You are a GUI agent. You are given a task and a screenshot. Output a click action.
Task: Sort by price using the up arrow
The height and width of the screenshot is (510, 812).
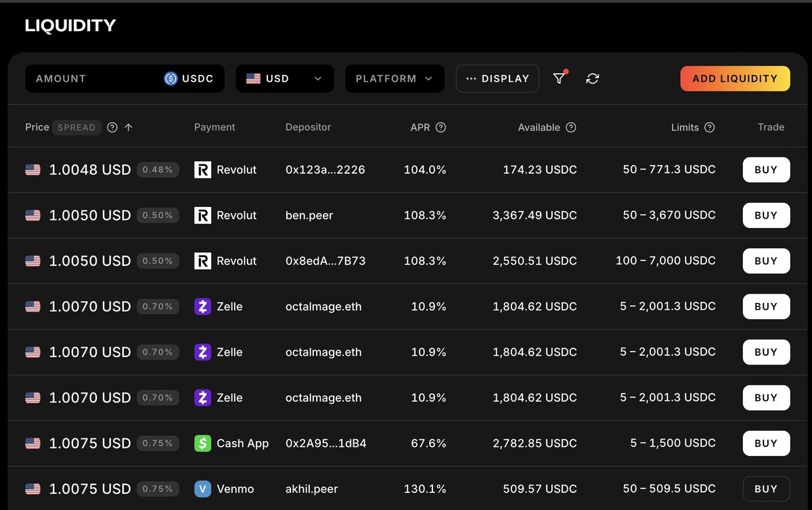(129, 127)
